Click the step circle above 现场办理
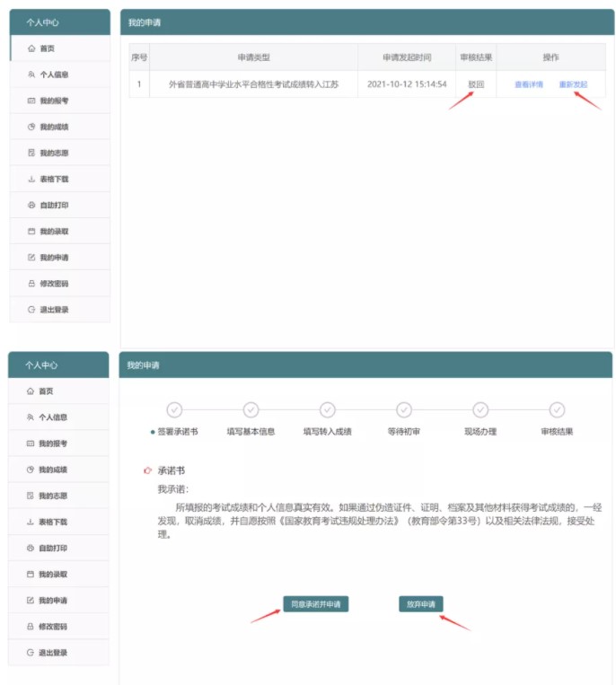The width and height of the screenshot is (616, 685). click(x=480, y=410)
